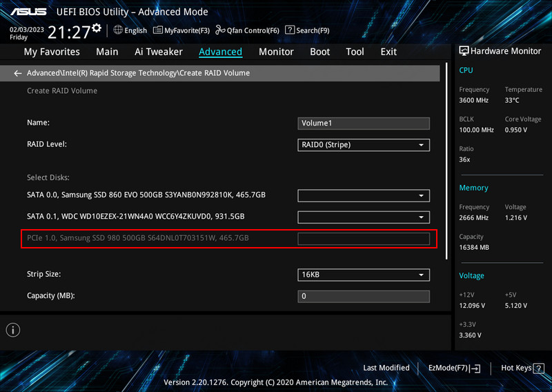Click the Search question mark icon
Viewport: 552px width, 392px height.
pos(289,30)
